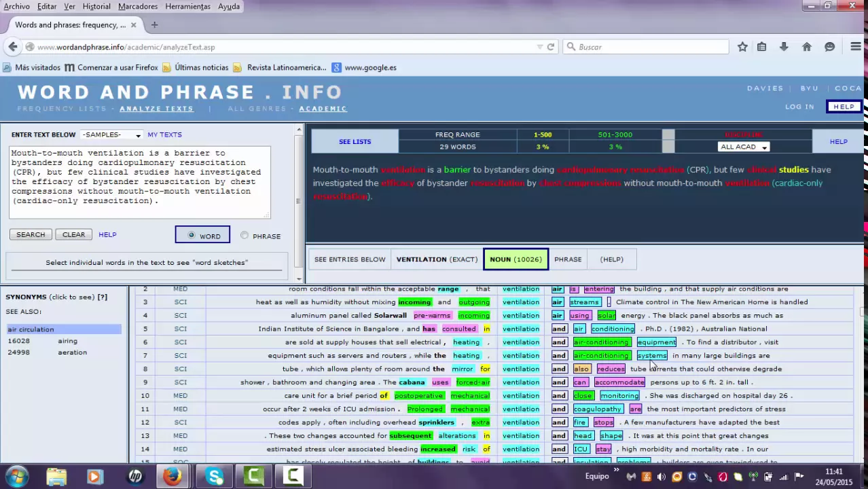The width and height of the screenshot is (868, 489).
Task: Open the Windows Start button
Action: pyautogui.click(x=16, y=476)
